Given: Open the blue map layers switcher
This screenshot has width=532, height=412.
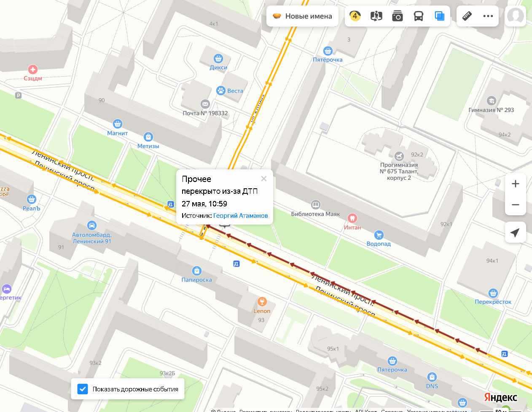Looking at the screenshot, I should 440,16.
